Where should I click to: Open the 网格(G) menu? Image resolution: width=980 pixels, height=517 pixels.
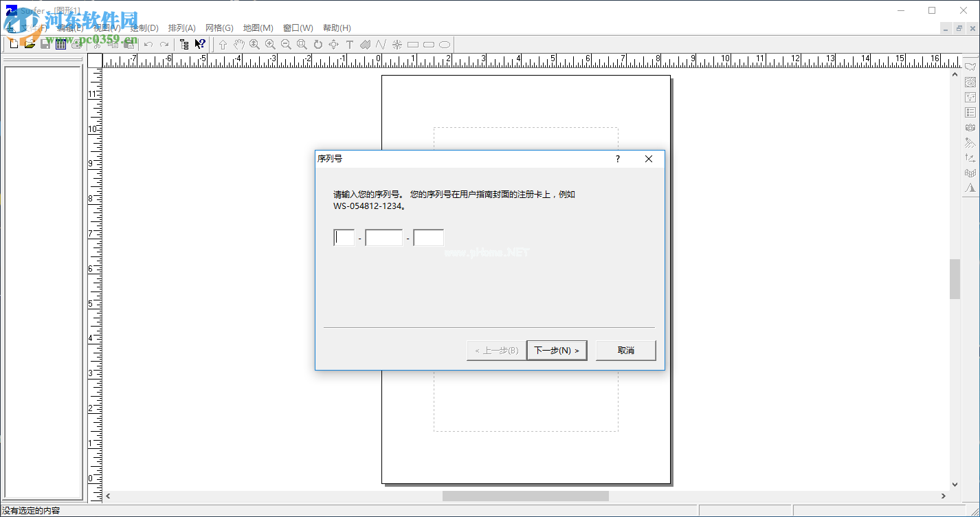point(219,27)
